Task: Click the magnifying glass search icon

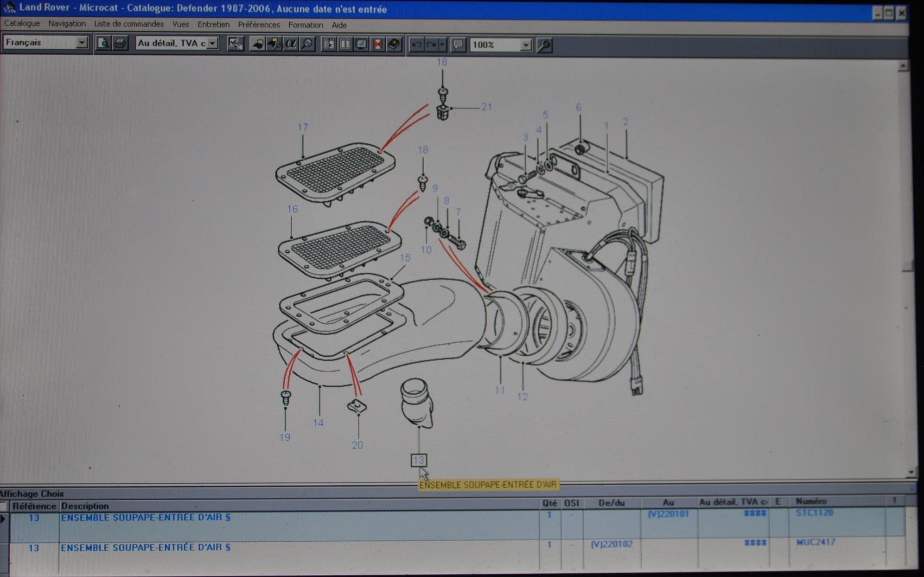Action: click(x=306, y=44)
